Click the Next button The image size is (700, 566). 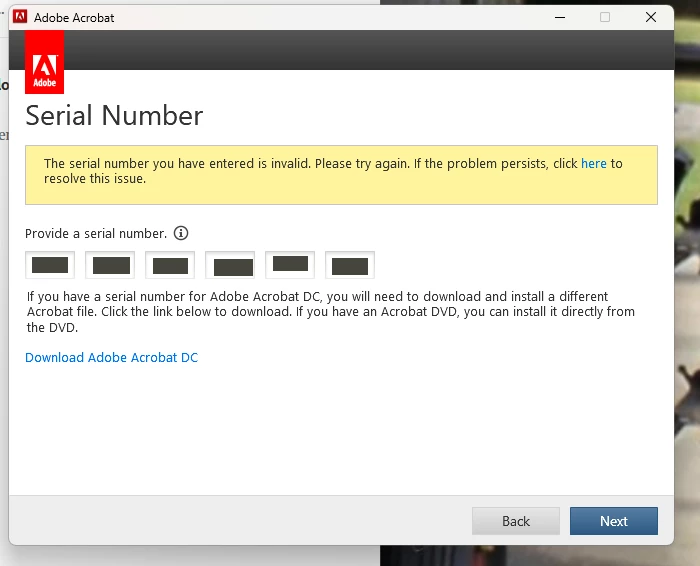[613, 520]
